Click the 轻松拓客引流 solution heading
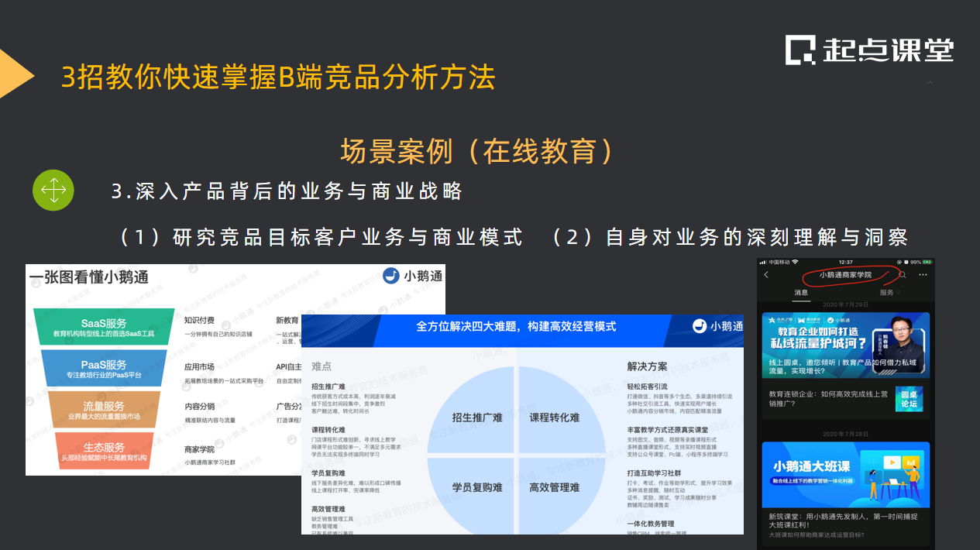The image size is (980, 550). click(648, 387)
